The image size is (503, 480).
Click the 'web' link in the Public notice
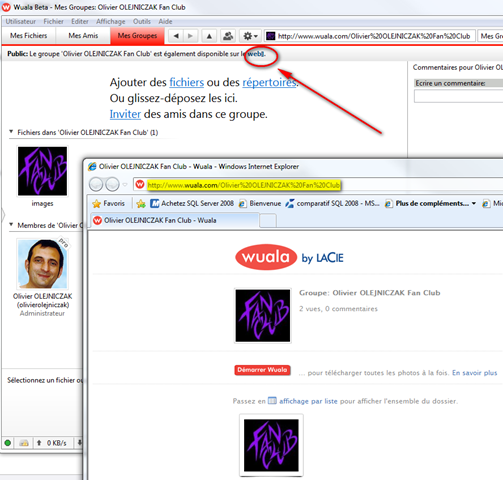(256, 54)
